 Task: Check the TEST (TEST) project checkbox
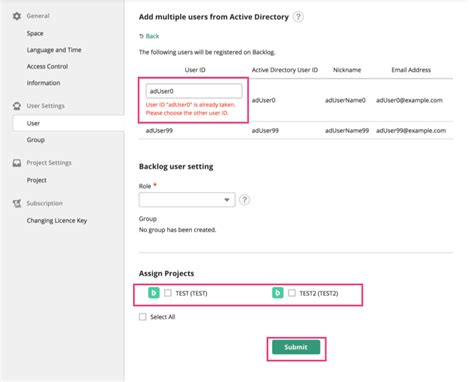pyautogui.click(x=168, y=293)
